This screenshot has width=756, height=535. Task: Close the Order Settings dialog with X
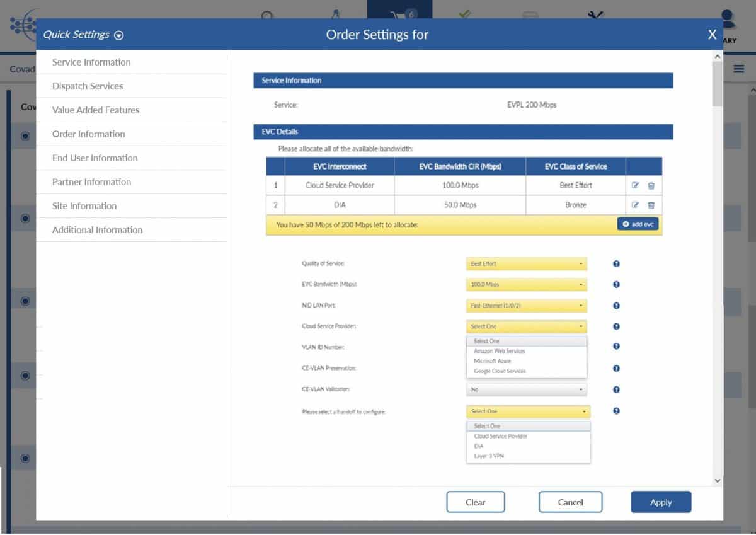712,35
